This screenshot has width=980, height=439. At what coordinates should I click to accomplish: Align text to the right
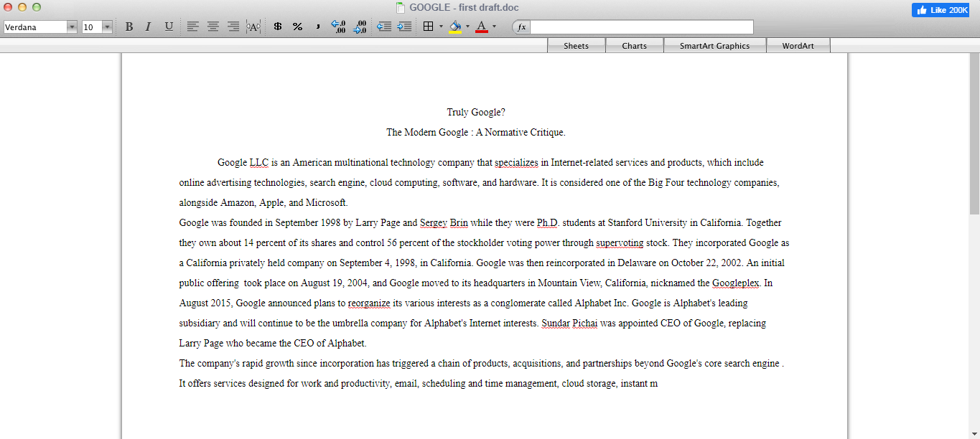233,27
